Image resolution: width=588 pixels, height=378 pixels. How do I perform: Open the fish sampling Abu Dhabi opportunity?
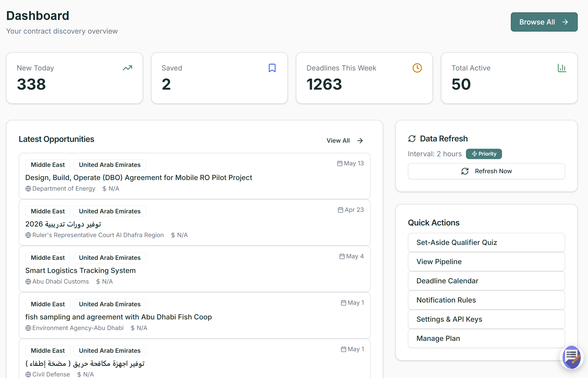click(119, 317)
